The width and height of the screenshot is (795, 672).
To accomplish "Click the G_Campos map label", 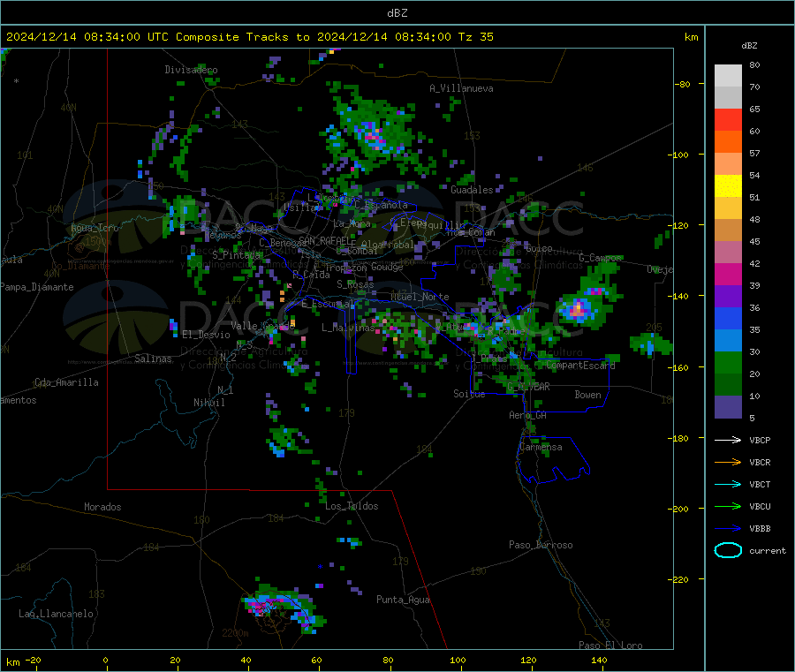I will coord(601,258).
